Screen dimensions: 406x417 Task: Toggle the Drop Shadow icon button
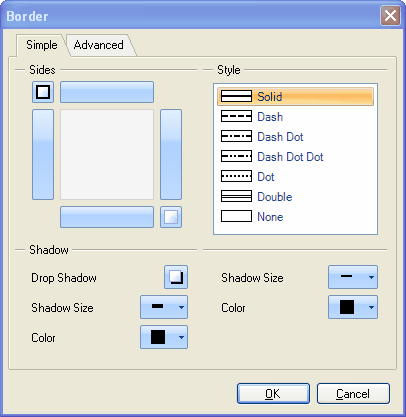(176, 277)
